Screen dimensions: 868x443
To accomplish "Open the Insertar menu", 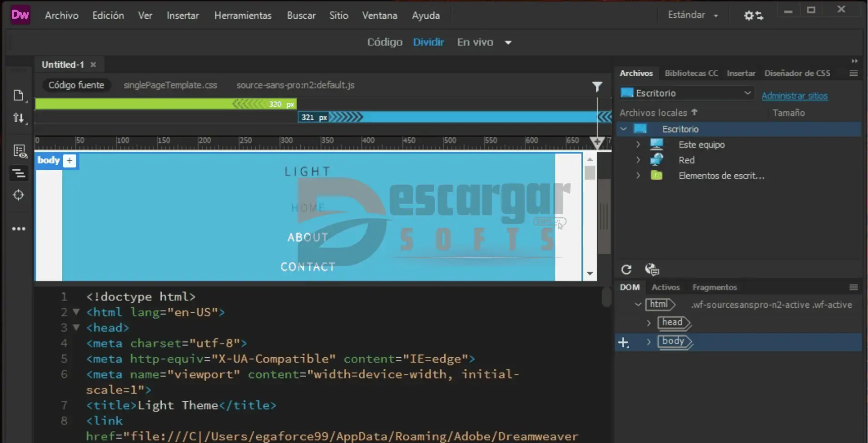I will [x=183, y=15].
